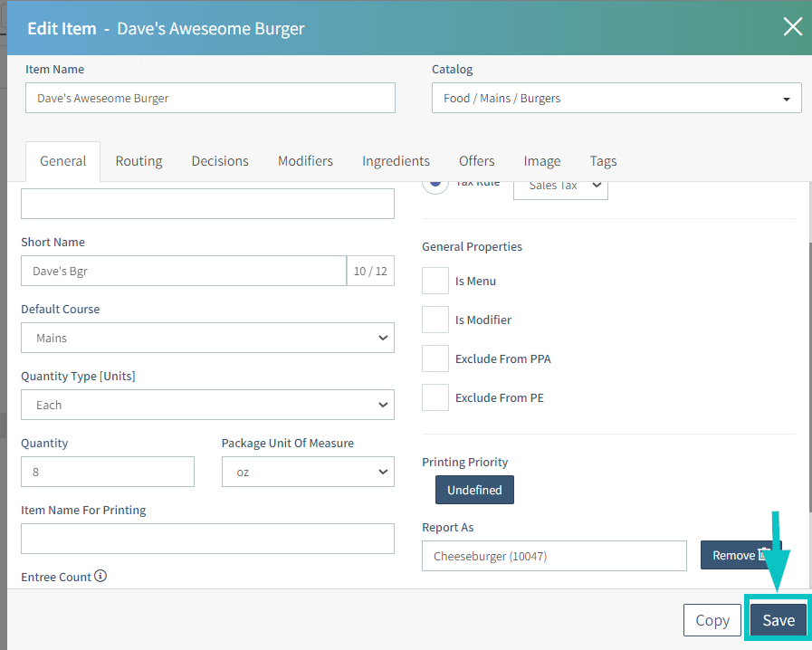The width and height of the screenshot is (812, 650).
Task: Open Package Unit Of Measure dropdown
Action: pyautogui.click(x=308, y=472)
